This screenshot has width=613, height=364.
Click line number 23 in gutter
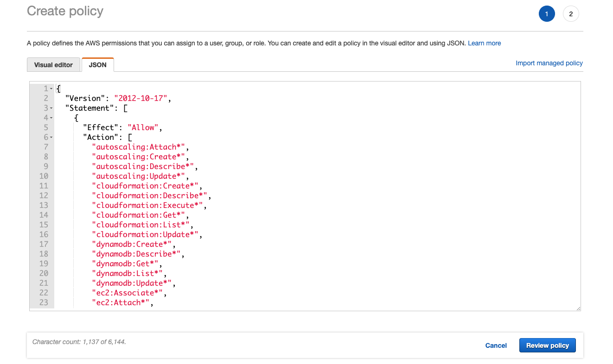[44, 302]
